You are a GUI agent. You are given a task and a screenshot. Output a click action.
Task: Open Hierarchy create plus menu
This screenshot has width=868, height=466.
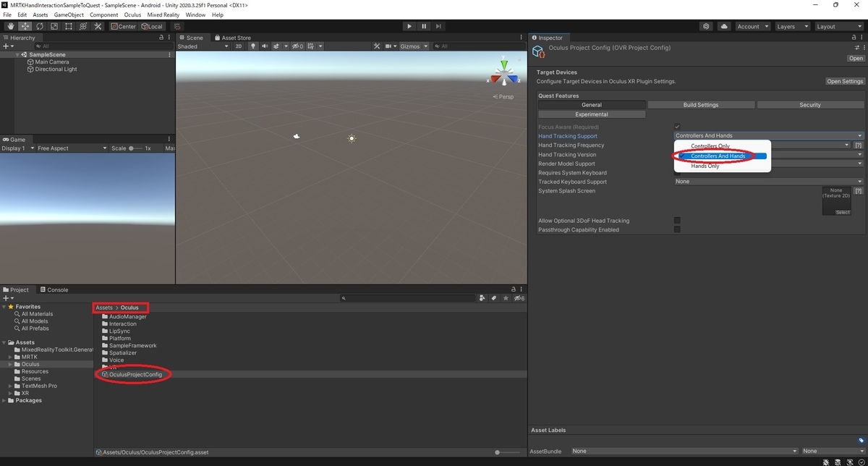pos(8,46)
